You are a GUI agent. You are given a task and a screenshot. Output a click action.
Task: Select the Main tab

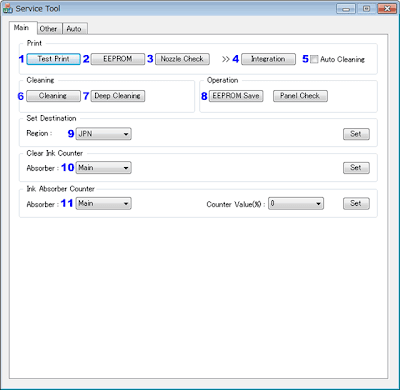coord(22,28)
